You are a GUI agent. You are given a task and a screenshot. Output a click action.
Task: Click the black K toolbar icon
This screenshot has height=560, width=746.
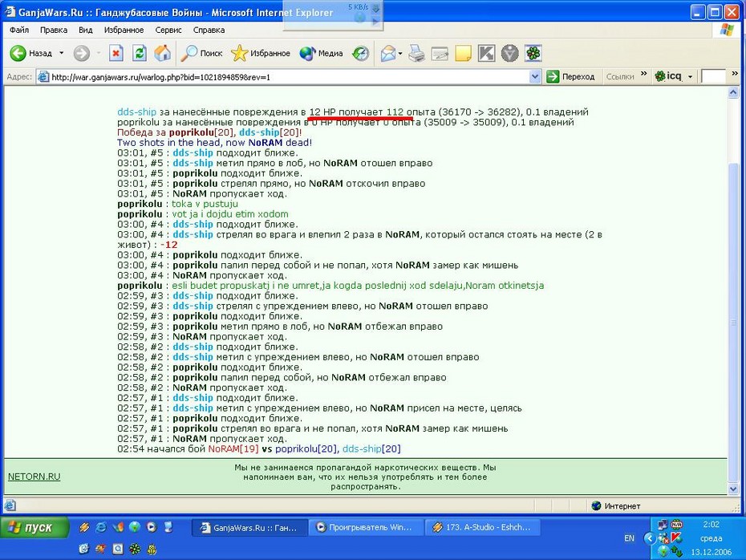[486, 53]
